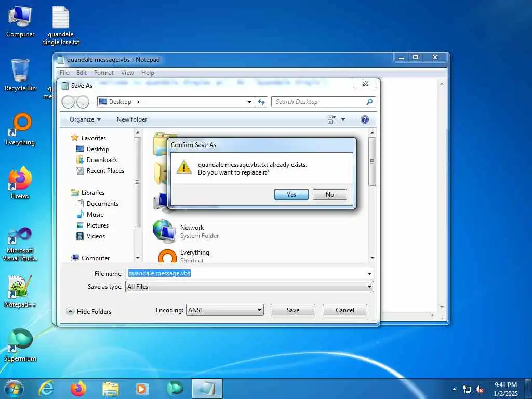Select the Music library
Screen dimensions: 532x399
(x=90, y=215)
